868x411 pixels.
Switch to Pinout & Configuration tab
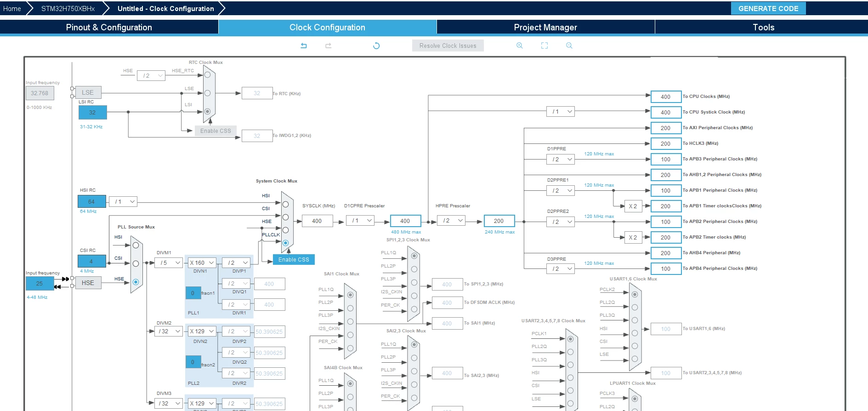point(109,27)
